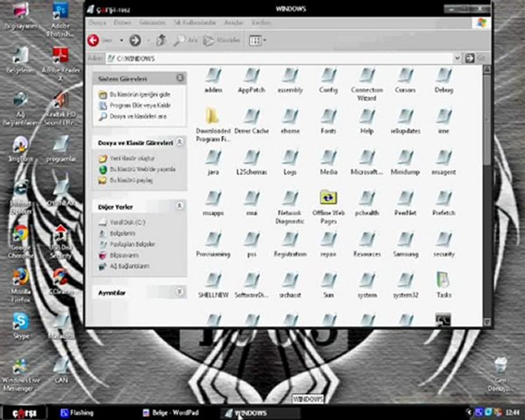Select the Cursors folder
Viewport: 525px width, 420px height.
coord(405,80)
